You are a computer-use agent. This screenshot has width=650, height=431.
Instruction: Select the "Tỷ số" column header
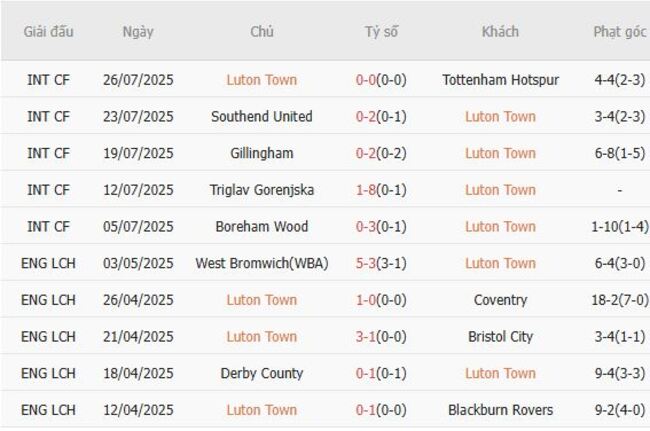coord(381,31)
